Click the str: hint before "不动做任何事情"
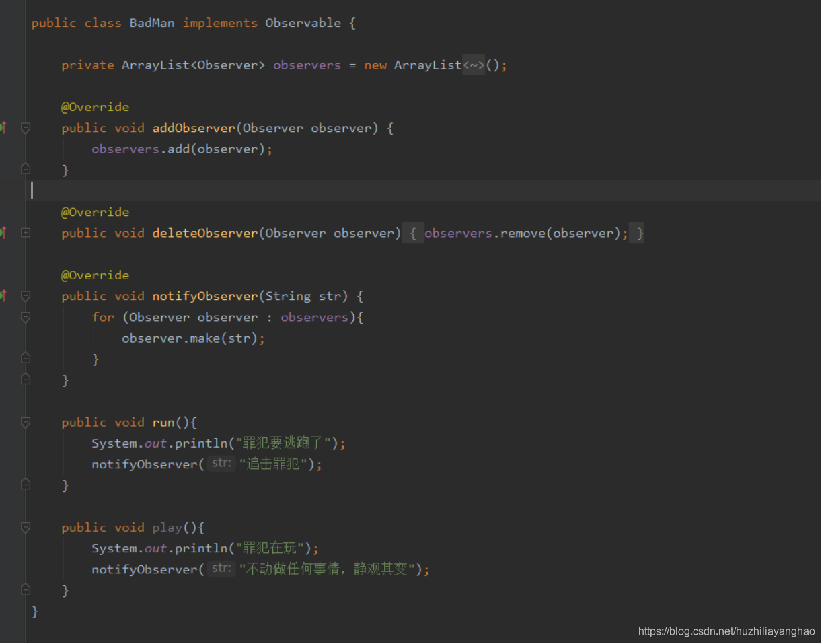The image size is (822, 644). [221, 569]
